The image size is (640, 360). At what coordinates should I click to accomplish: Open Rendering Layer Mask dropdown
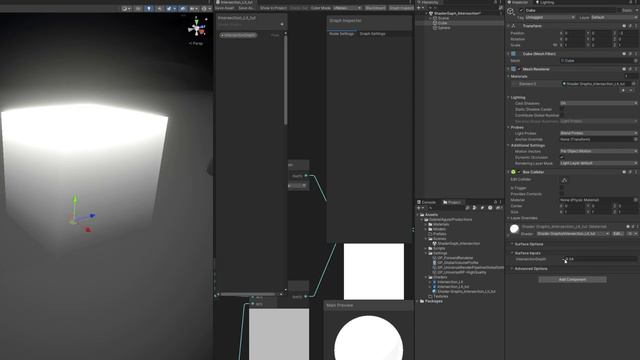pyautogui.click(x=599, y=163)
